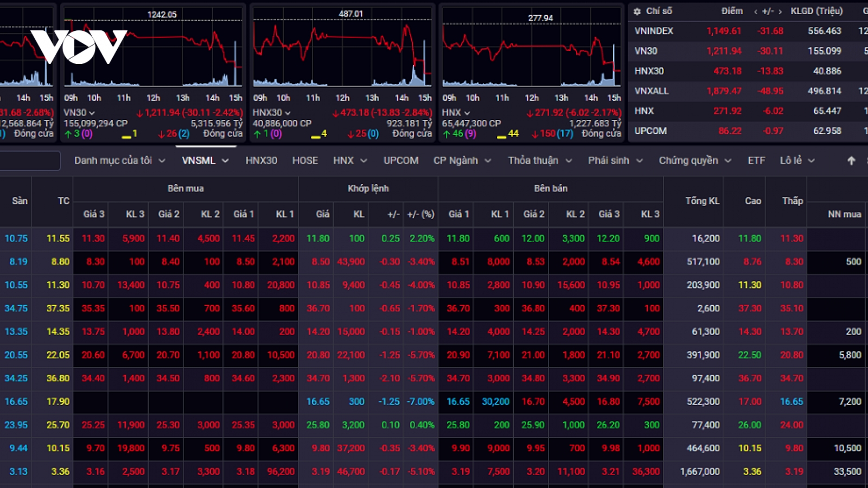Switch to the HNX30 tab
The image size is (868, 488).
point(261,160)
